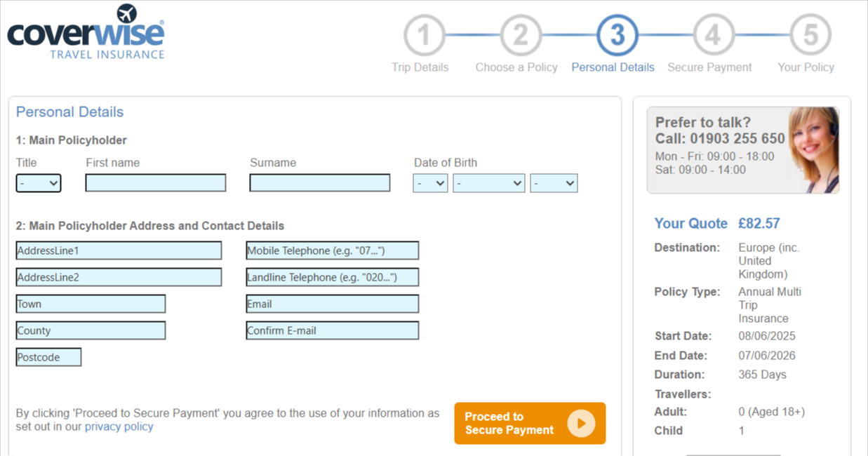The width and height of the screenshot is (868, 456).
Task: Click the Mobile Telephone field
Action: [333, 250]
